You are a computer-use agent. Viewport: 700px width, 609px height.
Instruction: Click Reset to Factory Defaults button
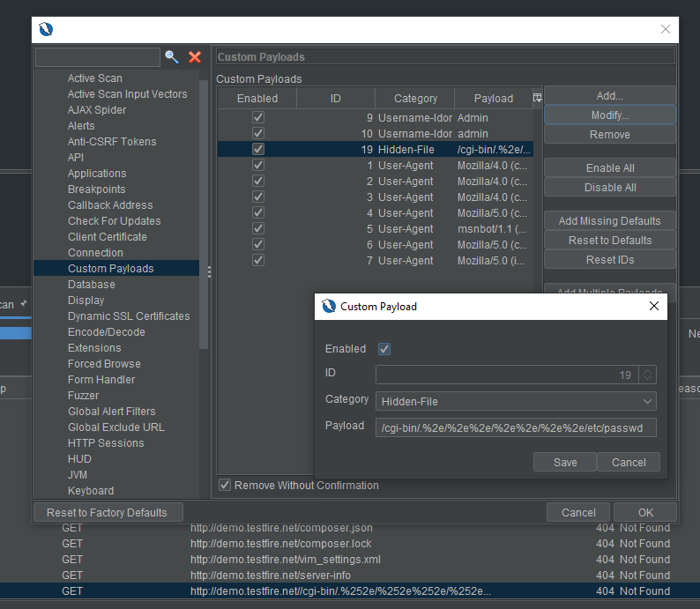(108, 512)
